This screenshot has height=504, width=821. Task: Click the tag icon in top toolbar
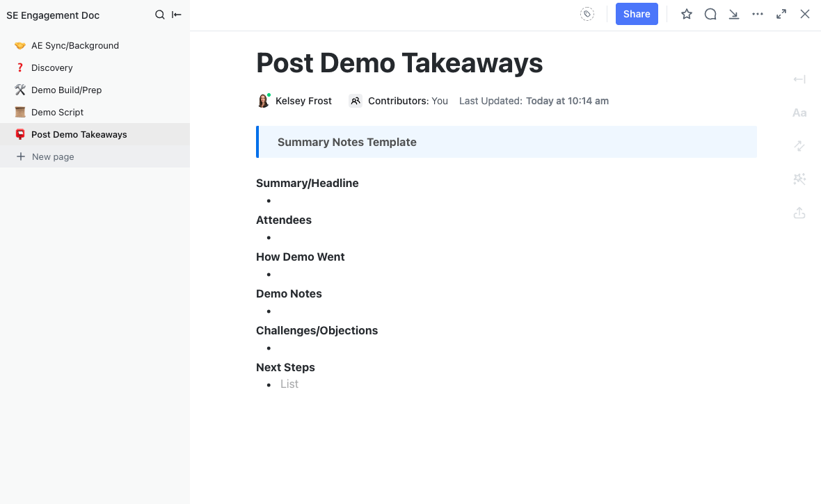click(x=587, y=15)
